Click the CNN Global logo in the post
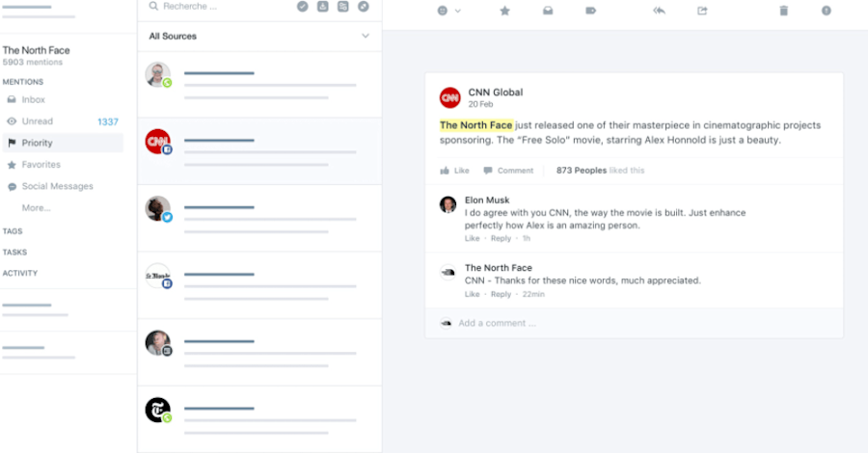The image size is (868, 453). coord(450,98)
